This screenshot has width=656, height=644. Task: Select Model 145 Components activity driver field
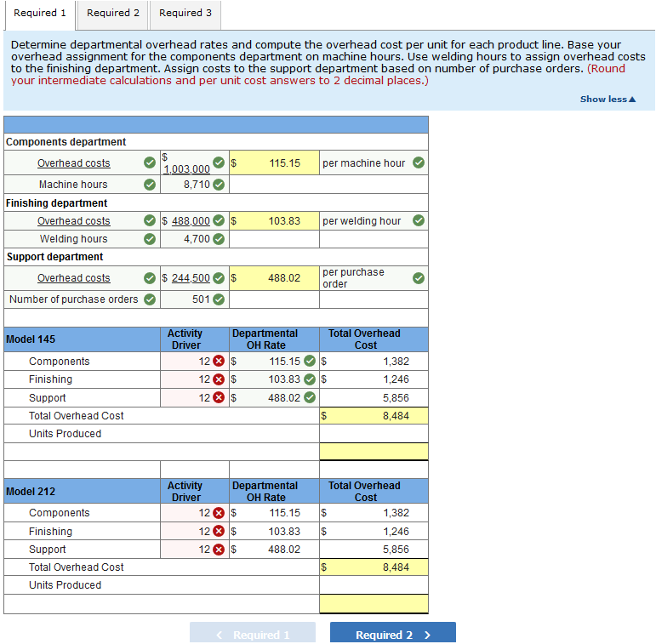click(195, 362)
